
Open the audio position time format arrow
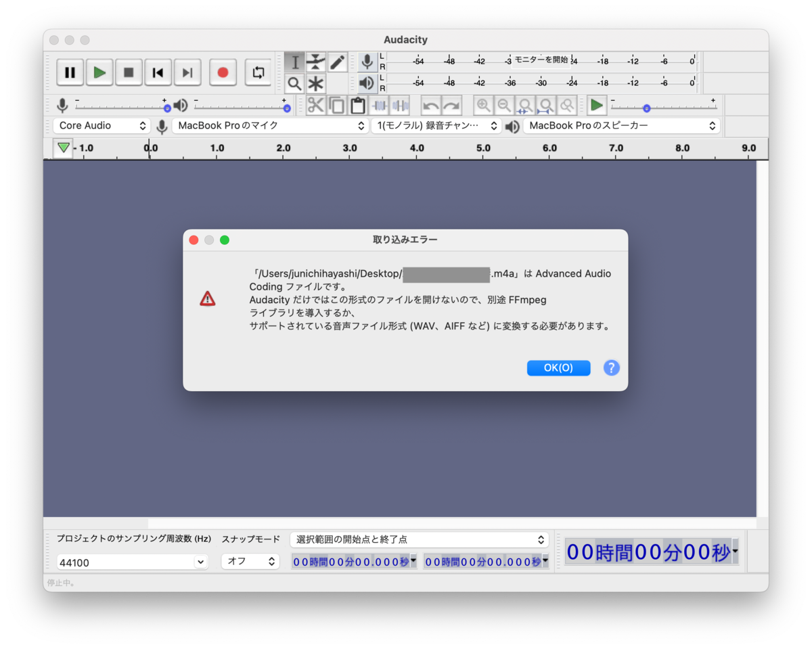click(x=735, y=552)
